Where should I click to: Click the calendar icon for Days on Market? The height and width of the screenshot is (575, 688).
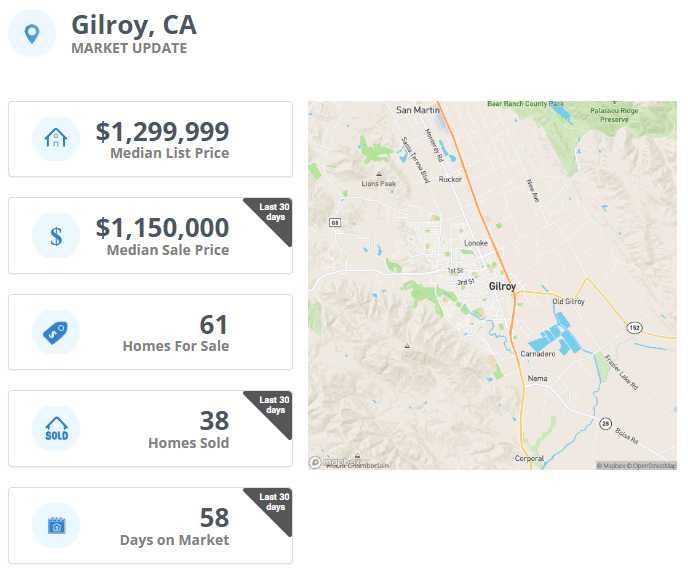[x=57, y=525]
